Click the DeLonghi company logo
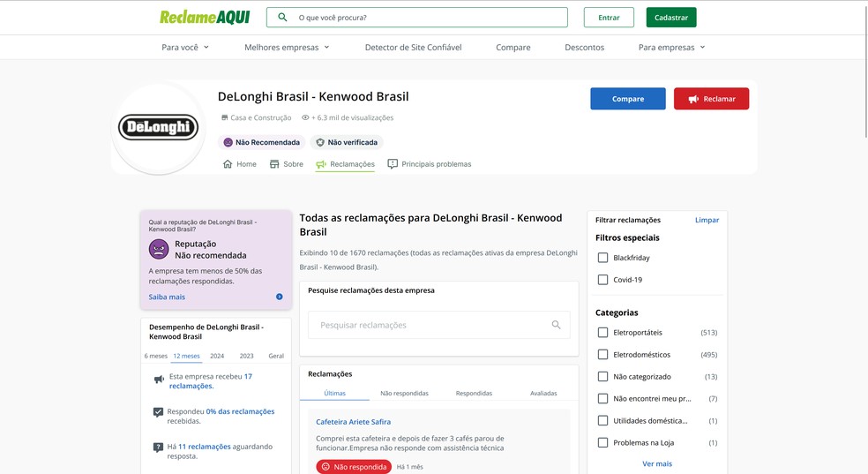This screenshot has height=474, width=868. [158, 127]
